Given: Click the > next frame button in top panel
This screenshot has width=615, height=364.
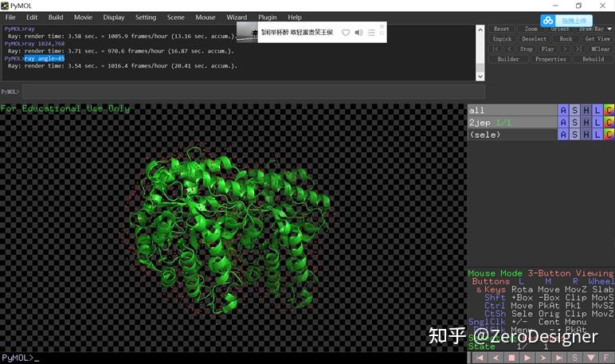Looking at the screenshot, I should tap(565, 49).
